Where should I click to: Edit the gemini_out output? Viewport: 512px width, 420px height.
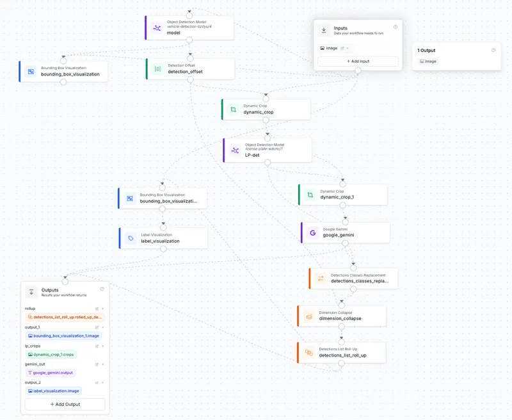click(97, 364)
